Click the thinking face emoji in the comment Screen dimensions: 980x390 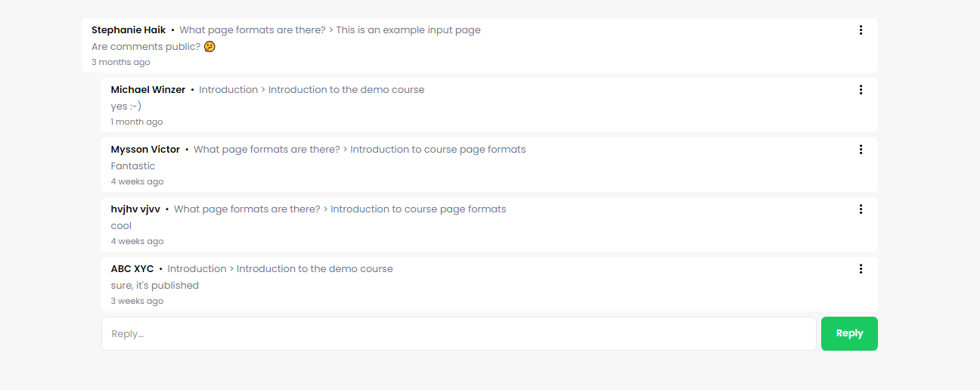click(209, 47)
